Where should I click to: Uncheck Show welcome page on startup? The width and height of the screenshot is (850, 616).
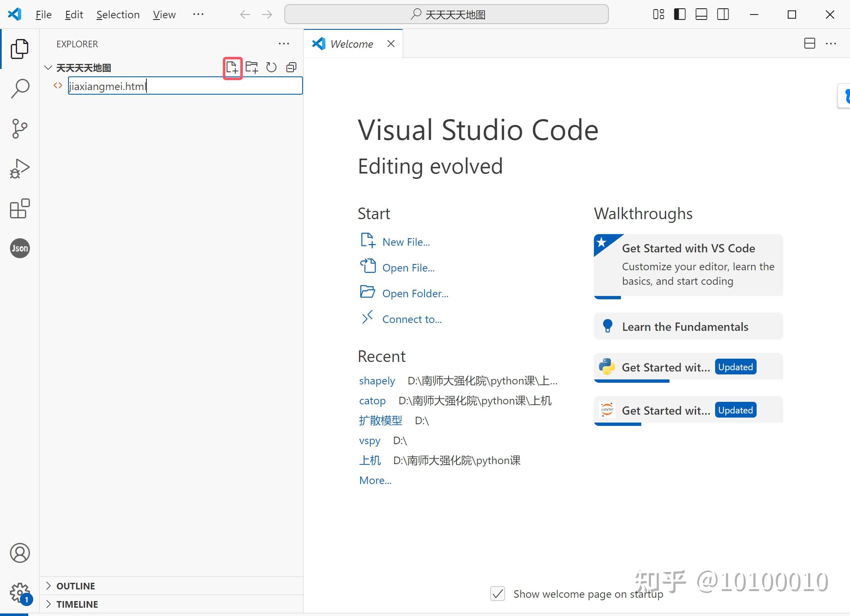498,594
